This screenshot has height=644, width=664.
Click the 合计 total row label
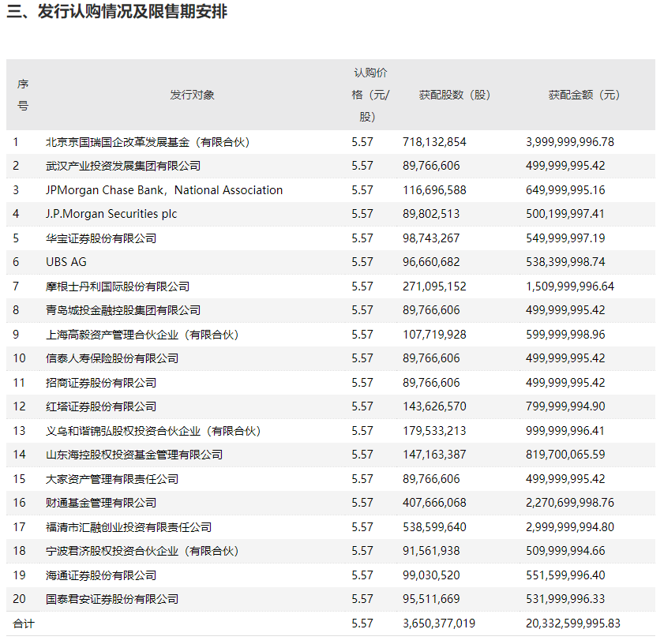click(x=23, y=623)
